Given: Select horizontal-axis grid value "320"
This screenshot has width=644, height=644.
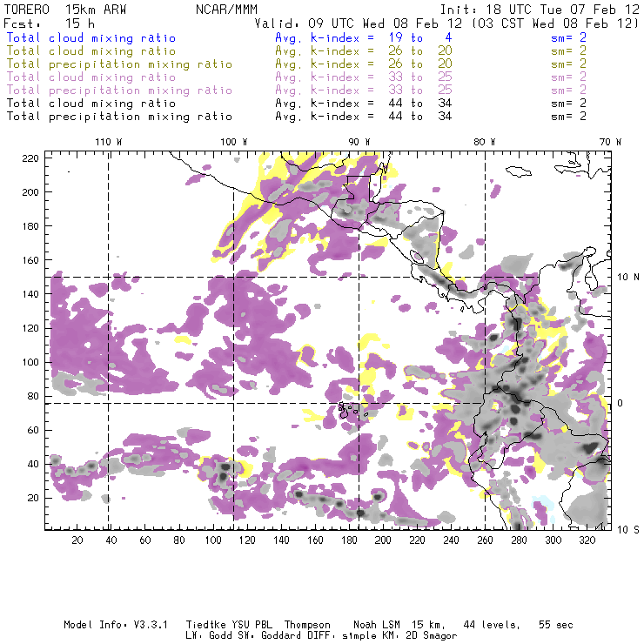Looking at the screenshot, I should tap(587, 540).
